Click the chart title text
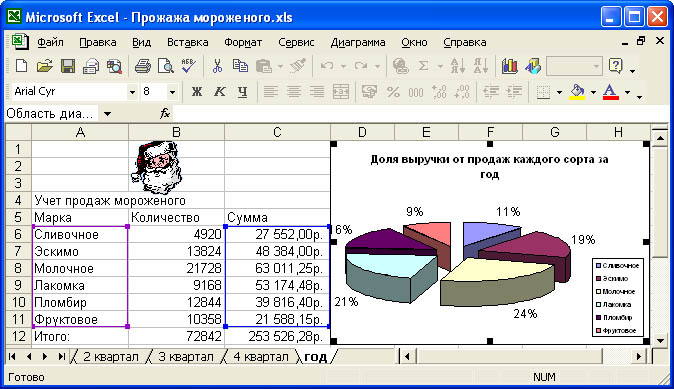The width and height of the screenshot is (674, 389). click(x=489, y=167)
